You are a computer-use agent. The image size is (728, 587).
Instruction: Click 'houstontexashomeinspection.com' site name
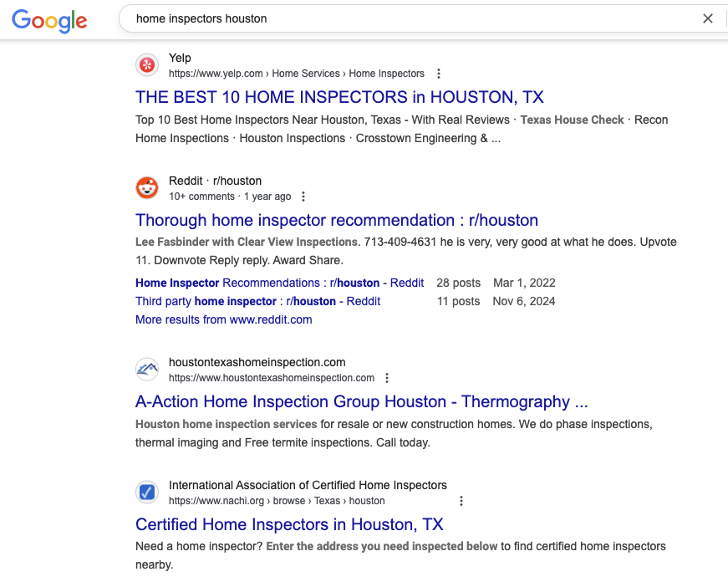click(257, 362)
